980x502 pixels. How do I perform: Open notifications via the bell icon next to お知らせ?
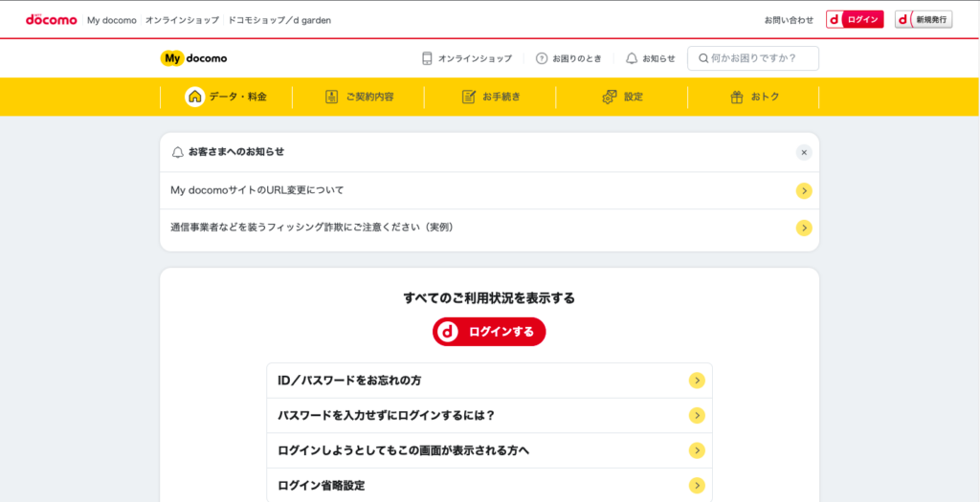coord(632,58)
